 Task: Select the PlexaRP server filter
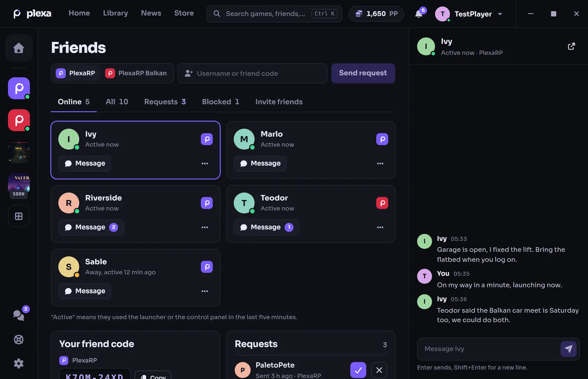[x=76, y=73]
